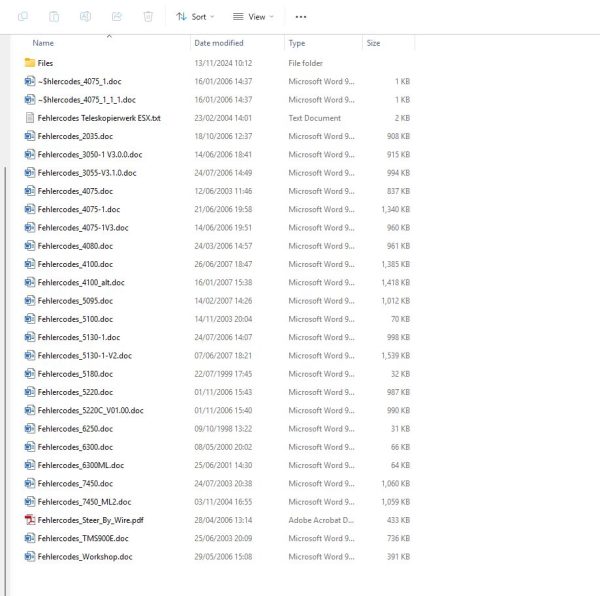Select the Fehlercodes_4075-1V3.doc Word icon
Image resolution: width=600 pixels, height=596 pixels.
[x=29, y=227]
